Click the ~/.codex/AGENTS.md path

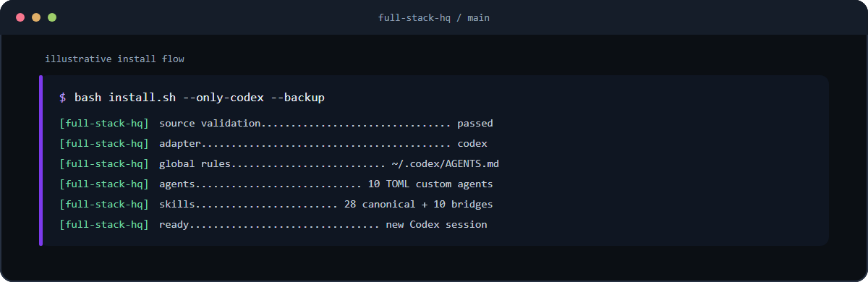point(446,164)
